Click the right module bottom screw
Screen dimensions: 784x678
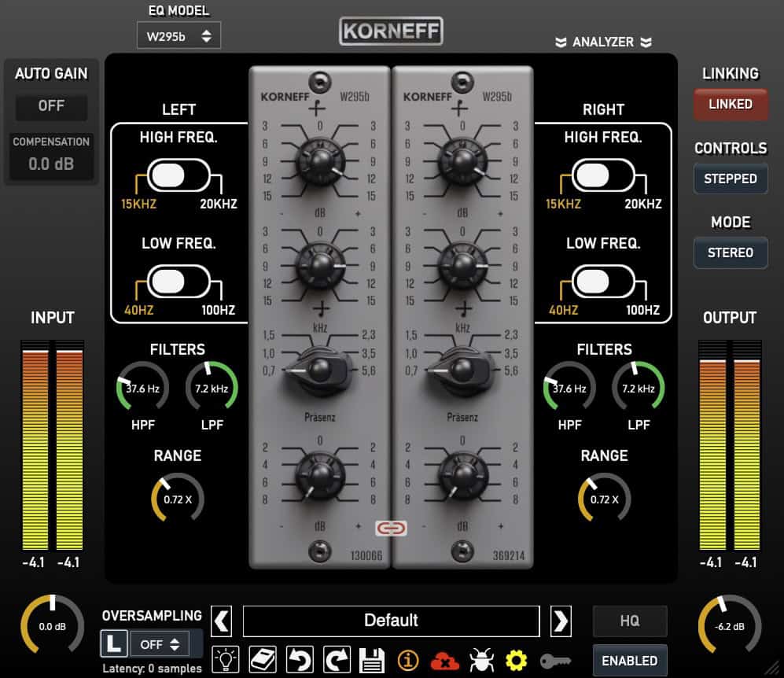pyautogui.click(x=462, y=551)
